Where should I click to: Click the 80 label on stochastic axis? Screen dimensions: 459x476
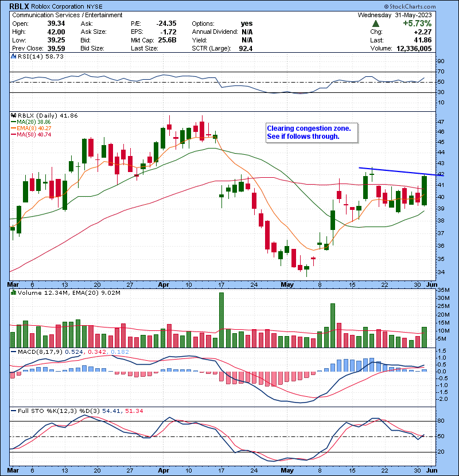pos(441,421)
